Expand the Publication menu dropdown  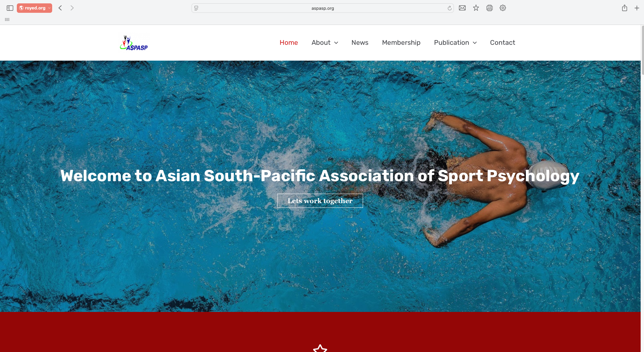(x=455, y=42)
